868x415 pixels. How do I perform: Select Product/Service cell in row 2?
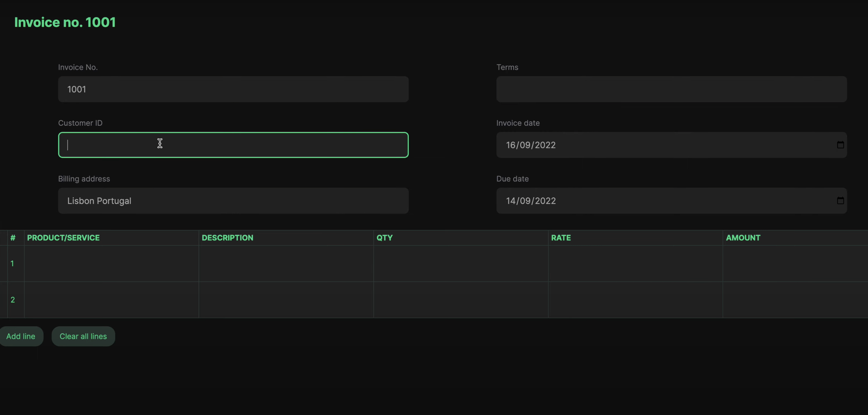click(x=111, y=300)
